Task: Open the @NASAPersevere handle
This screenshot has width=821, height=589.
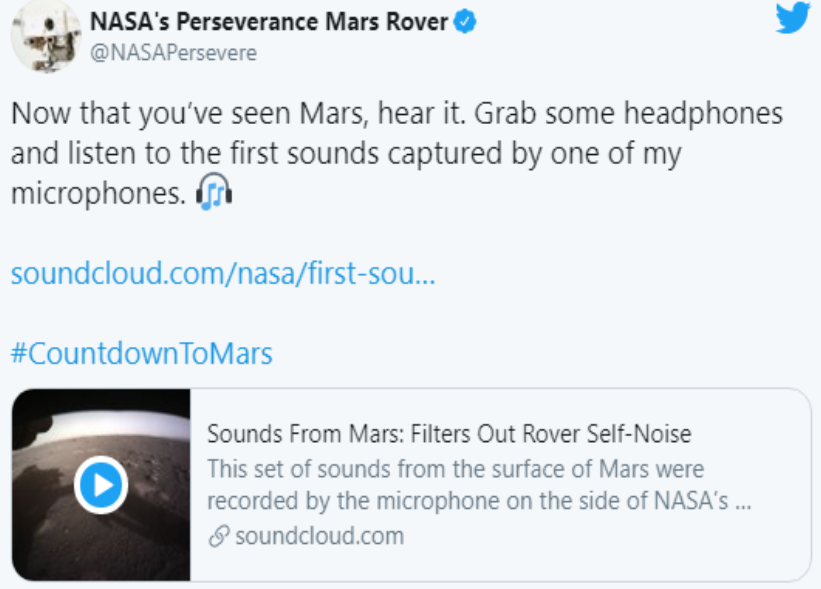Action: (x=173, y=53)
